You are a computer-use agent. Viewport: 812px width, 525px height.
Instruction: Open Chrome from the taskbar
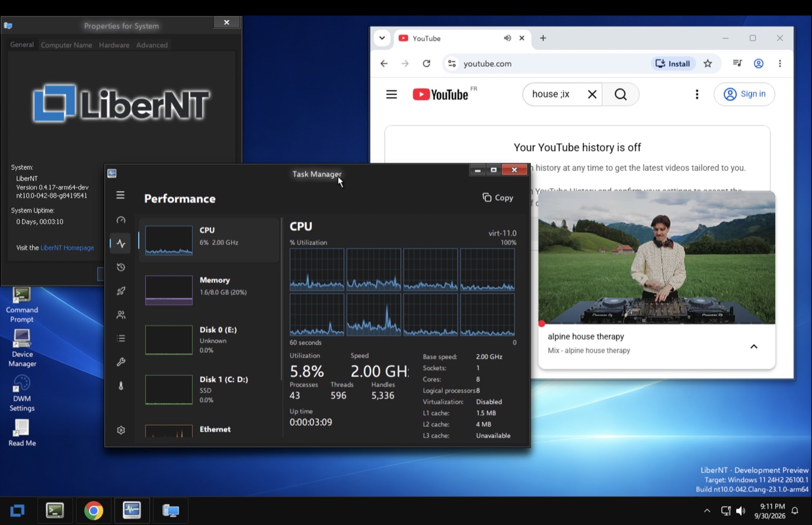pos(94,510)
